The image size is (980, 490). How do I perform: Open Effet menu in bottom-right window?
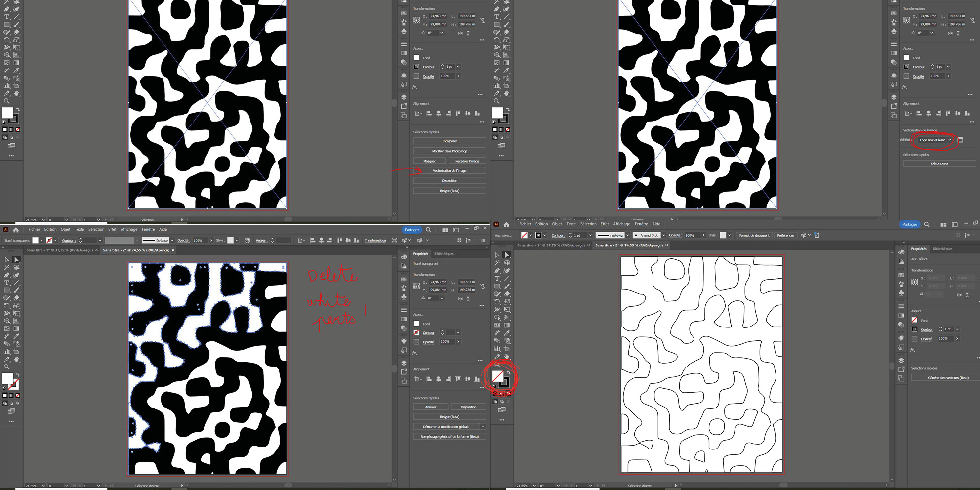(x=605, y=224)
